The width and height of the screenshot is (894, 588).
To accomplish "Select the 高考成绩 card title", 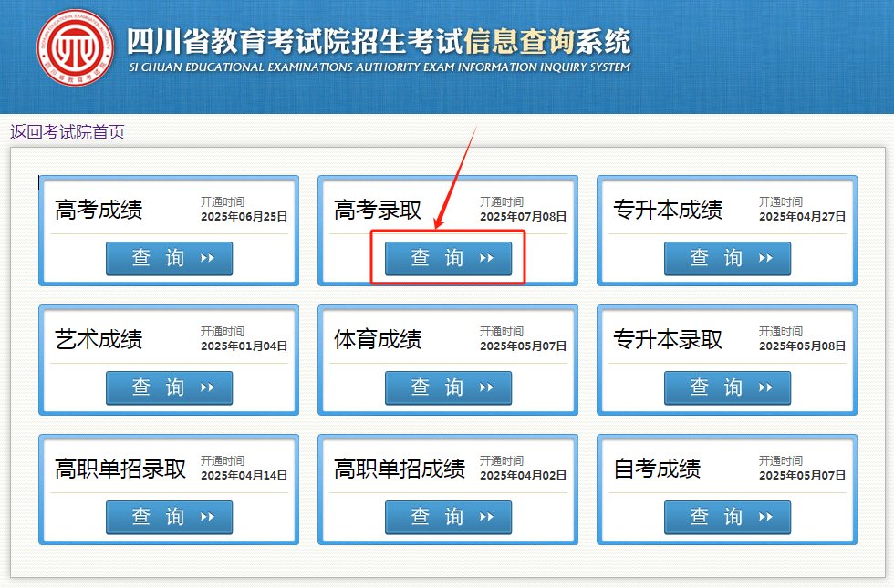I will [99, 210].
